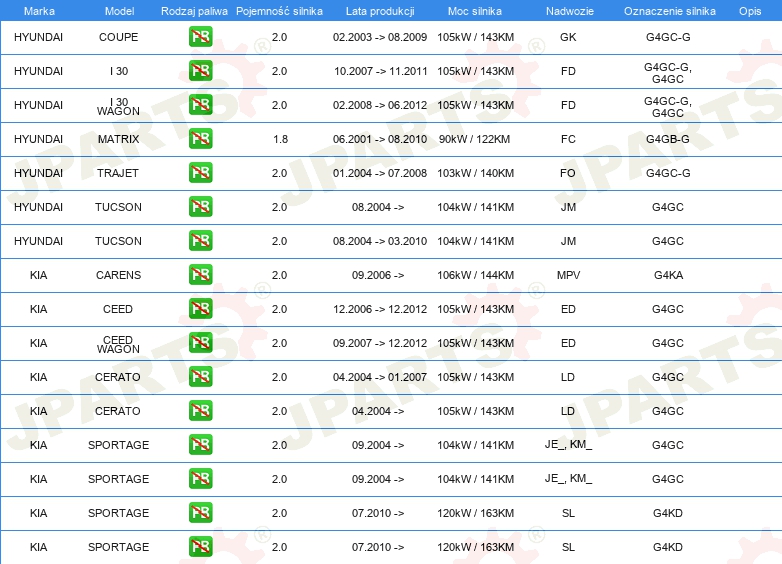Click the fuel icon in the KIA CARENS row

point(200,275)
